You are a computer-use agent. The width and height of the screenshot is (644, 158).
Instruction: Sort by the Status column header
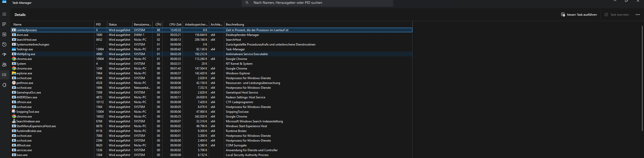120,25
